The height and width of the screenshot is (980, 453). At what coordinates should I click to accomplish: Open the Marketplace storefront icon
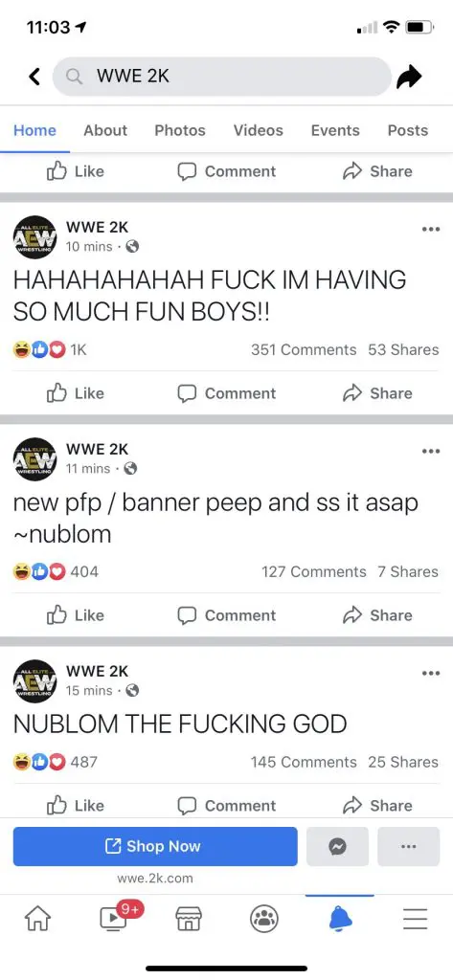pos(189,918)
